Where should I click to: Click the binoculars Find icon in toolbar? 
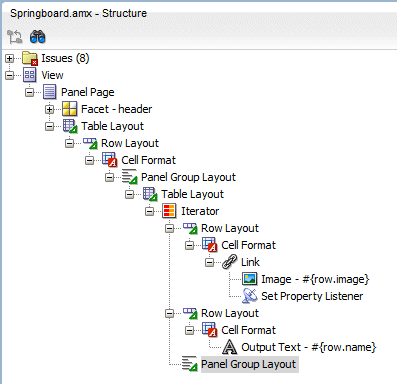[37, 36]
